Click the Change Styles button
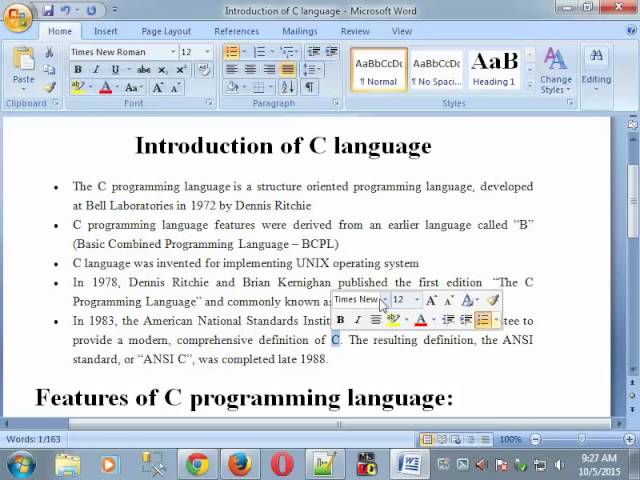The width and height of the screenshot is (640, 480). (x=556, y=70)
